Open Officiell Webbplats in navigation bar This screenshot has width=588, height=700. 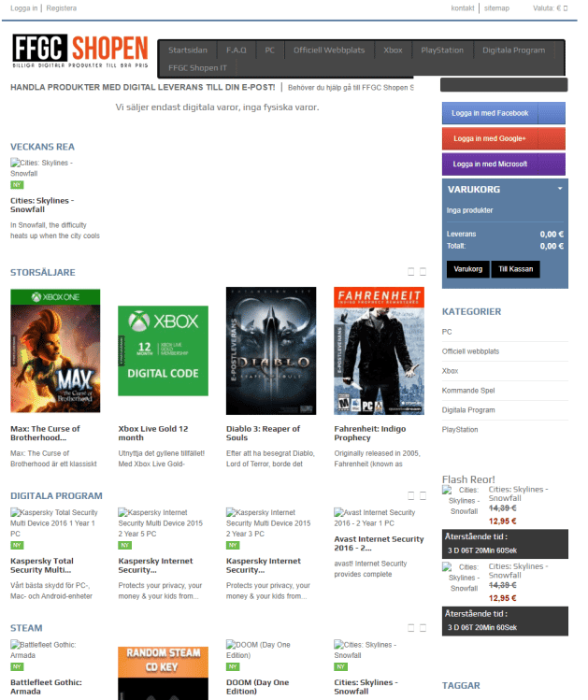click(x=329, y=50)
